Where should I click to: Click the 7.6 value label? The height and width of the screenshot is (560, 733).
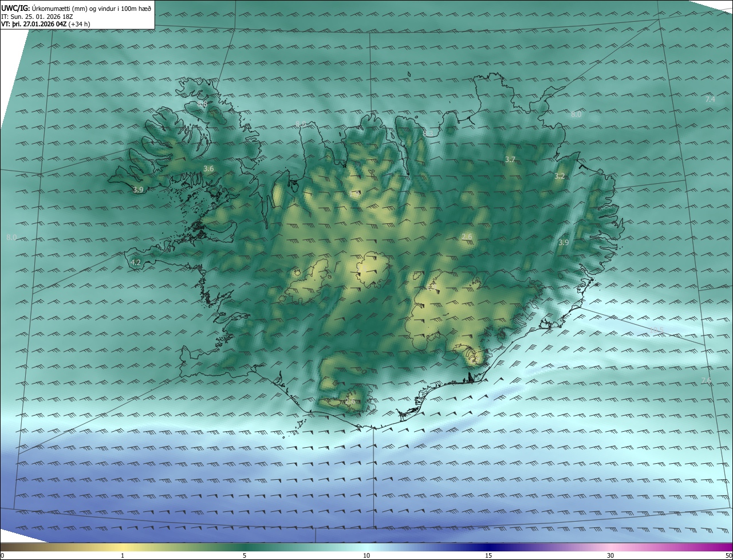706,381
